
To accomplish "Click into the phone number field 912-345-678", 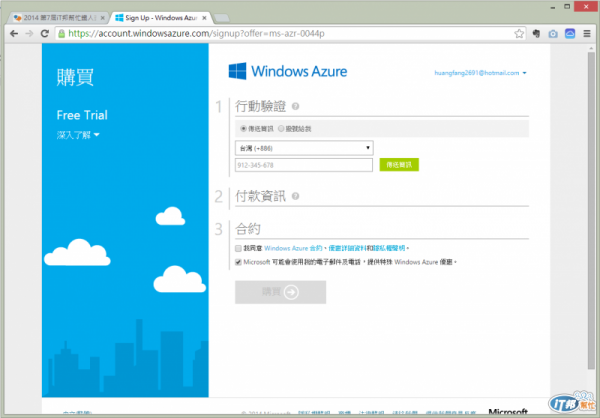I will coord(304,165).
